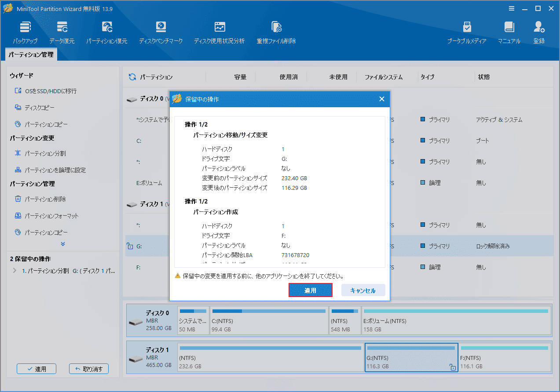Click キャンセル in the dialog
This screenshot has height=392, width=560.
point(363,290)
